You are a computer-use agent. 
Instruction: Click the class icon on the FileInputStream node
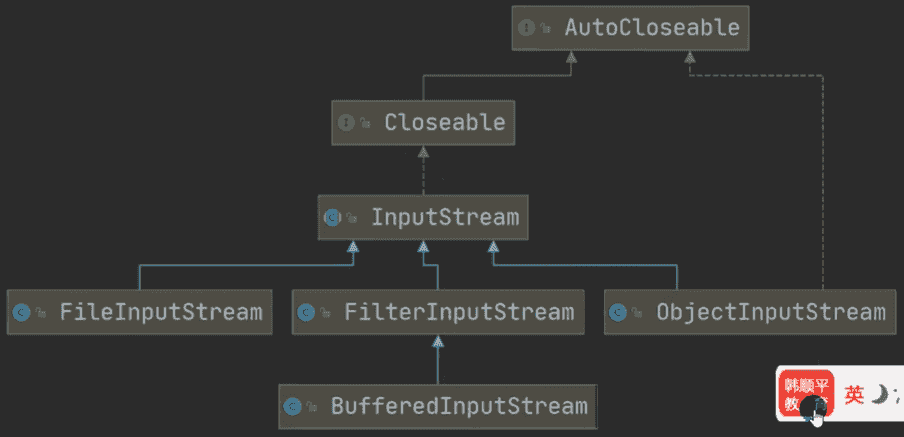click(x=21, y=312)
